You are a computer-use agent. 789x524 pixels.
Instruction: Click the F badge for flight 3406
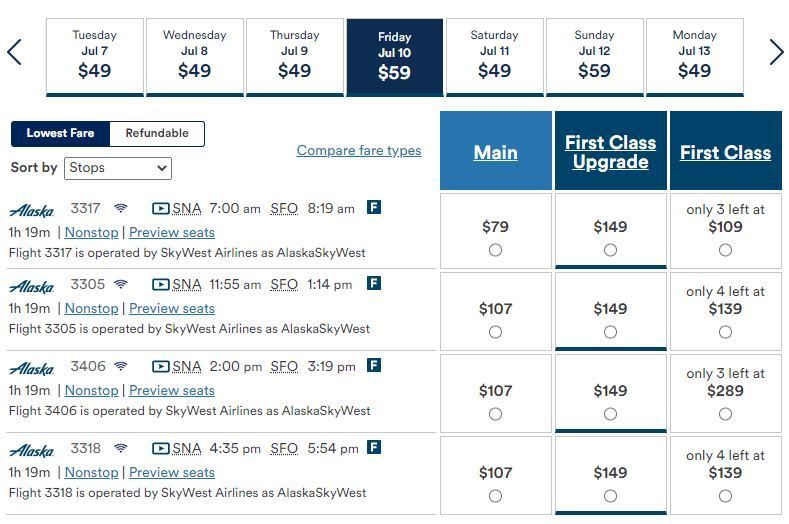(374, 366)
